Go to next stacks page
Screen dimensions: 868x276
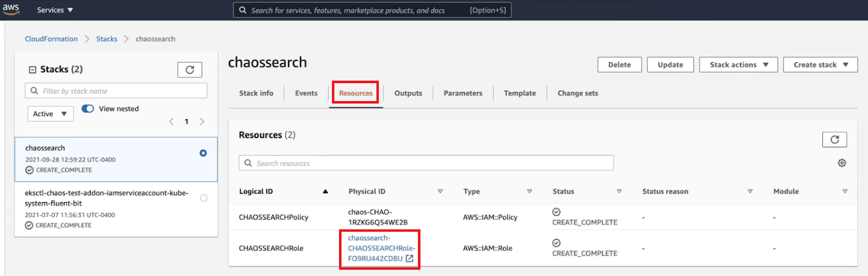pos(202,122)
